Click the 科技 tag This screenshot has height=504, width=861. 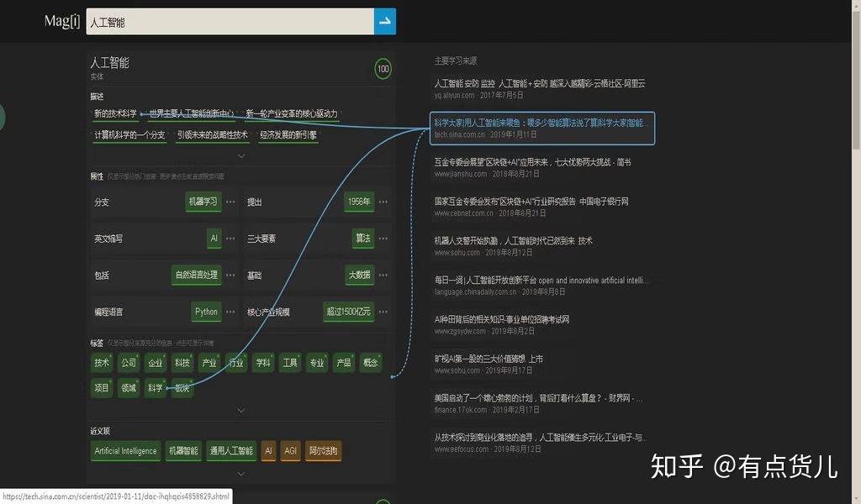pos(183,363)
